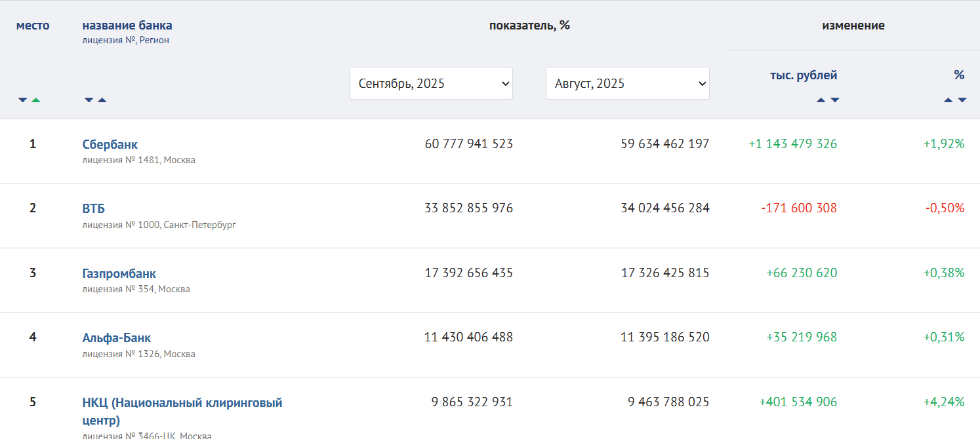Open the Август, 2025 period dropdown
The width and height of the screenshot is (980, 439).
[627, 83]
